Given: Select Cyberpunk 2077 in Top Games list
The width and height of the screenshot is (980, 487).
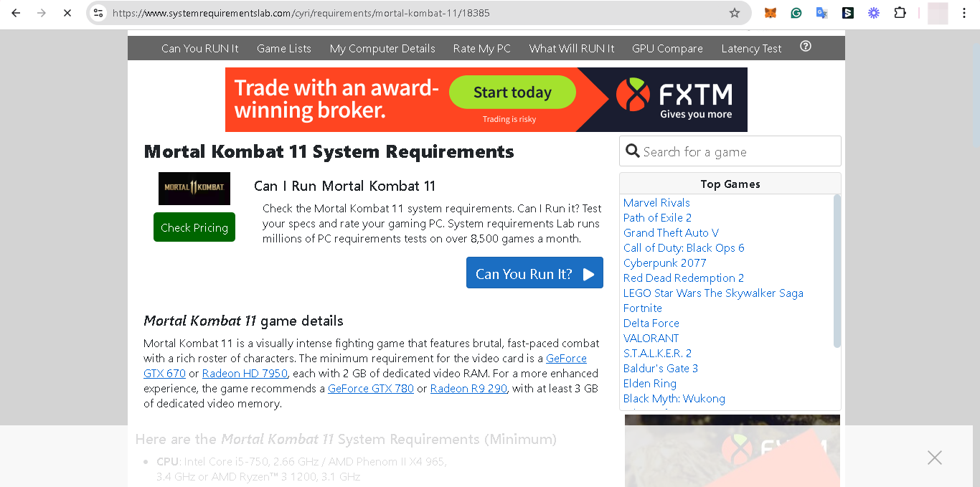Looking at the screenshot, I should (x=664, y=263).
